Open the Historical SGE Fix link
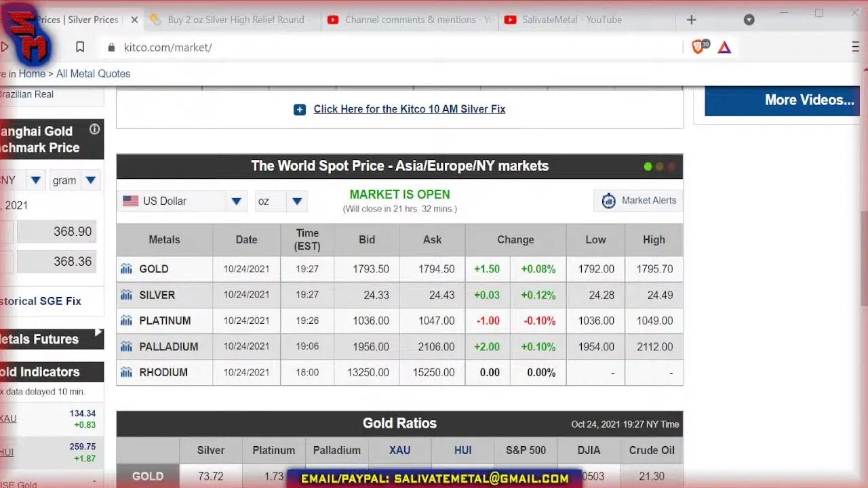 39,301
